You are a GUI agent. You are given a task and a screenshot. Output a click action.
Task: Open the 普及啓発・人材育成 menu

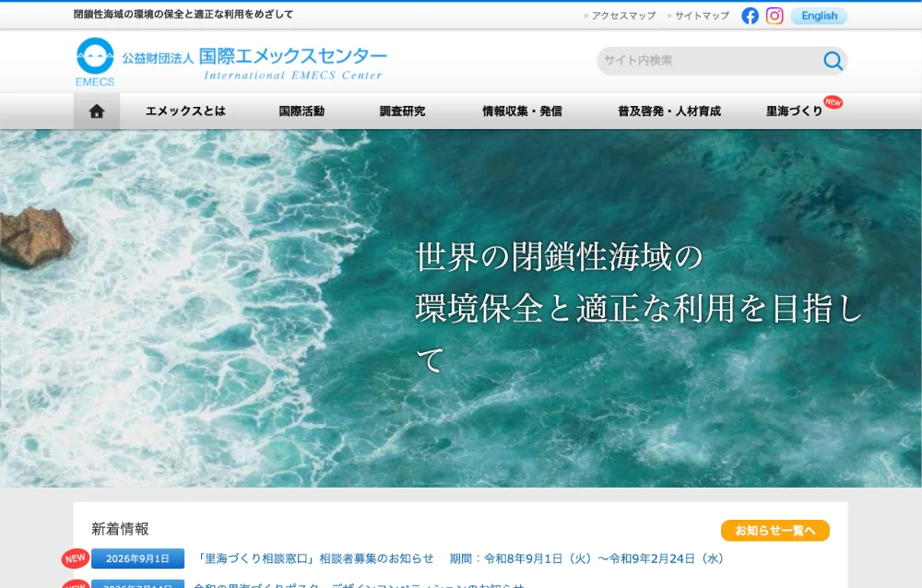(x=669, y=112)
